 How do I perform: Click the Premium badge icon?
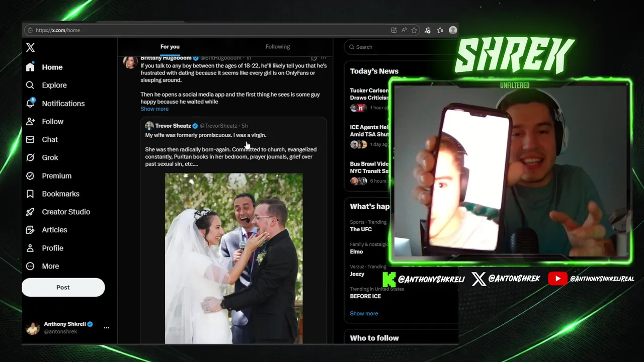pos(30,175)
